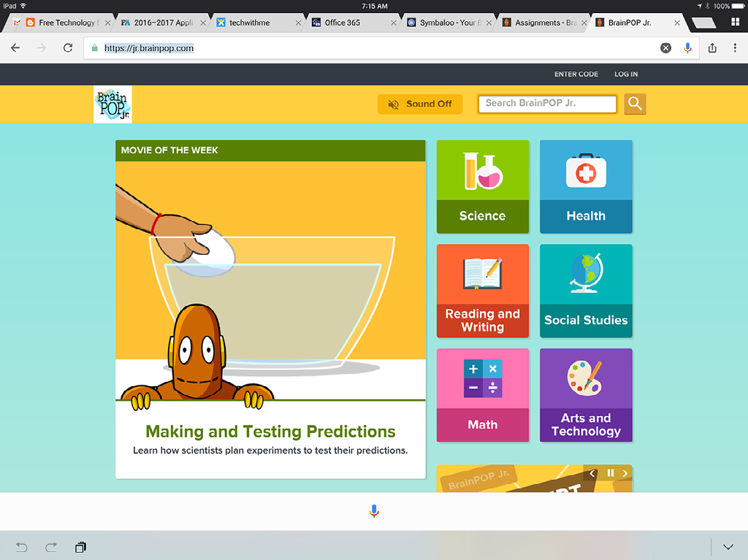Click the BrainPOP Jr. logo
The width and height of the screenshot is (748, 560).
pos(112,104)
